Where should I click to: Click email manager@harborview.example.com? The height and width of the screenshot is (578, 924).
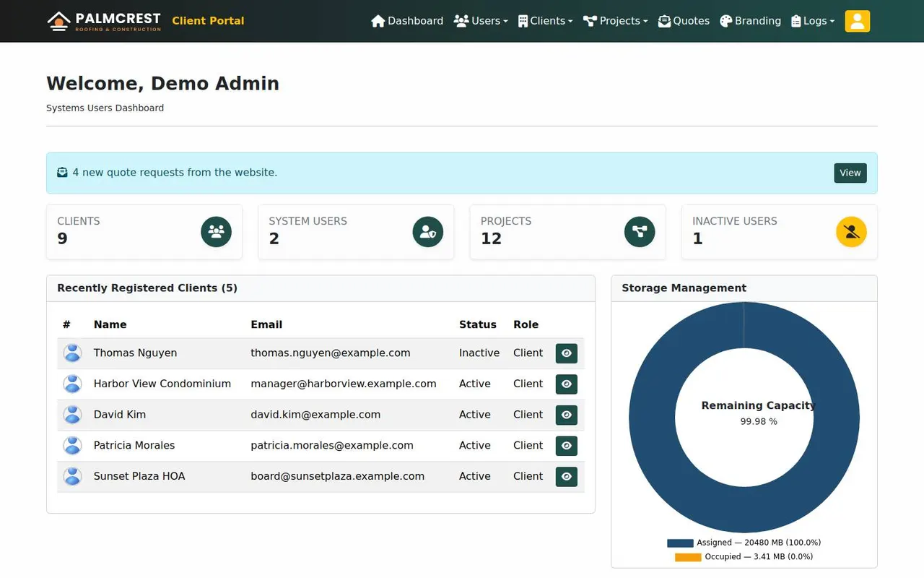(344, 384)
